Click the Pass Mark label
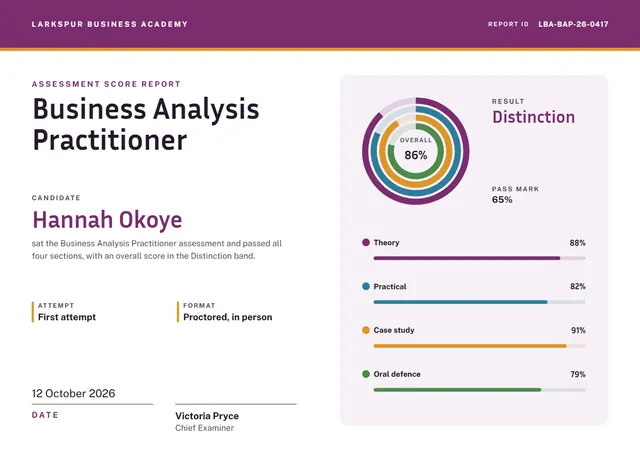The width and height of the screenshot is (640, 453). point(515,189)
